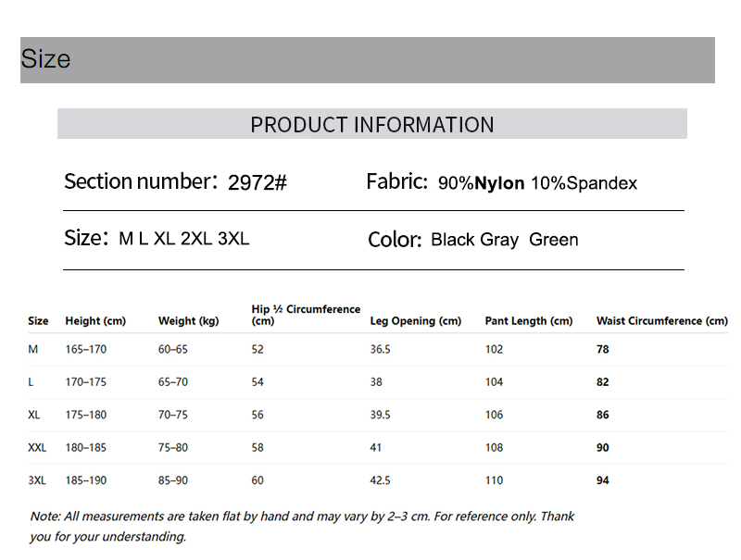Image resolution: width=741 pixels, height=560 pixels.
Task: Click the Section number 2972# text
Action: pyautogui.click(x=175, y=181)
